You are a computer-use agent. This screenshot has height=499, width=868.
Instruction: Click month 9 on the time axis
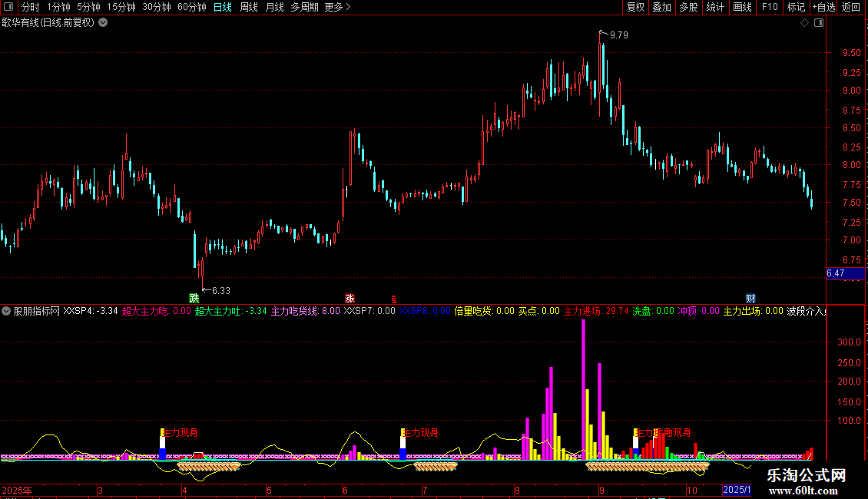pos(601,490)
